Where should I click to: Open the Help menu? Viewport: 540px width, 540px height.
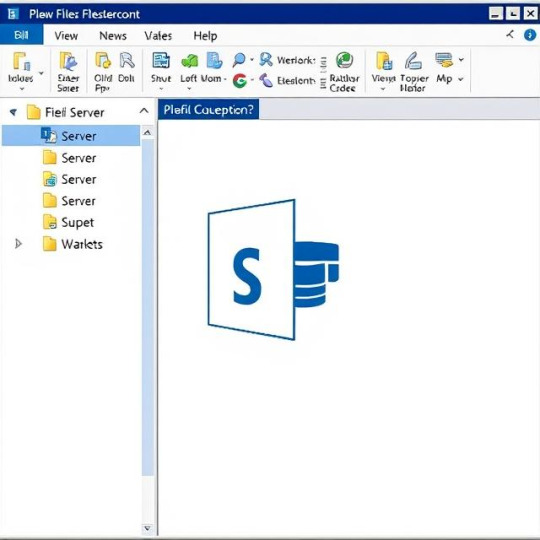205,36
